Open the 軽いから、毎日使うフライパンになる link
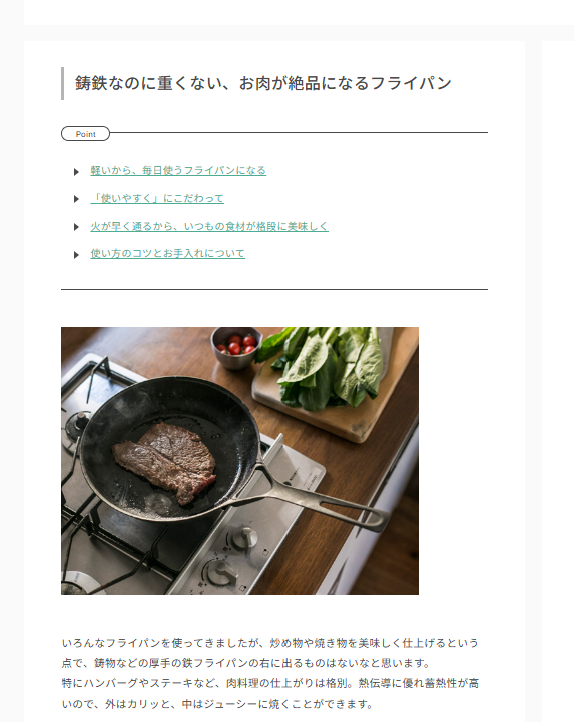This screenshot has height=722, width=574. [178, 170]
